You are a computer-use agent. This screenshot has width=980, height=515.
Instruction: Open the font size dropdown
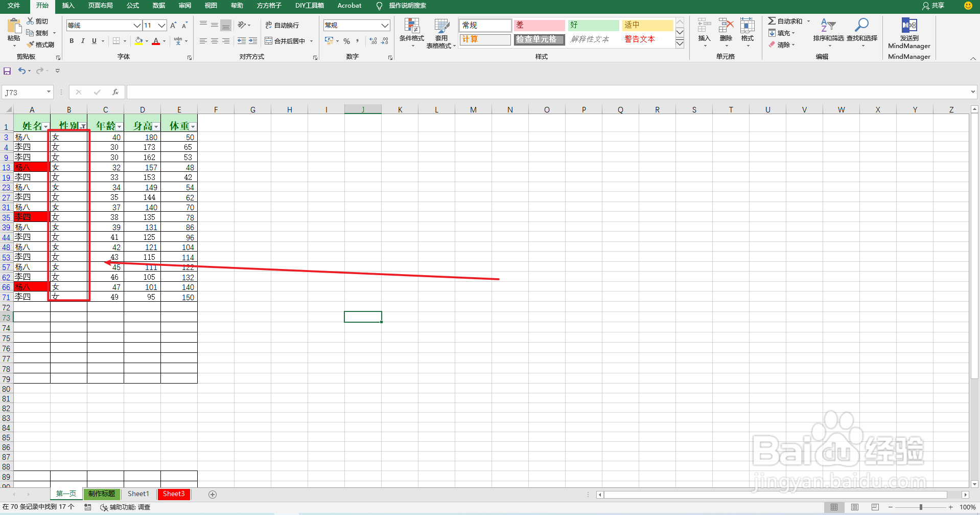click(162, 25)
